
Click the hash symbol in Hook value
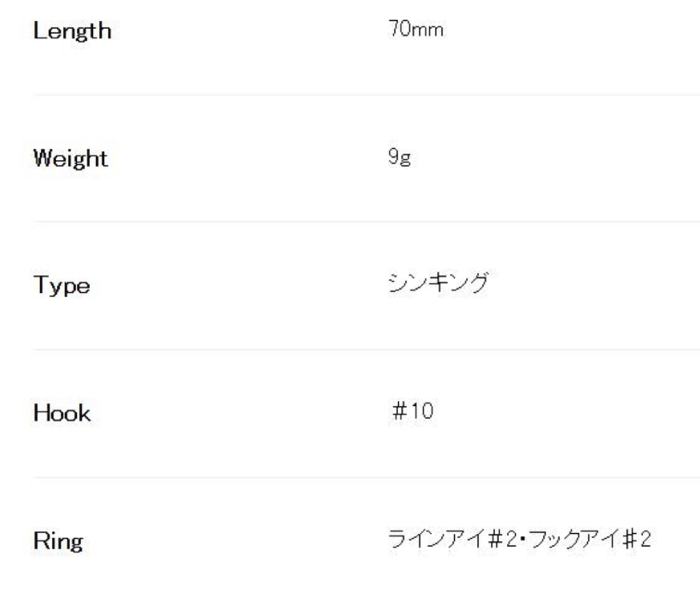pos(399,411)
